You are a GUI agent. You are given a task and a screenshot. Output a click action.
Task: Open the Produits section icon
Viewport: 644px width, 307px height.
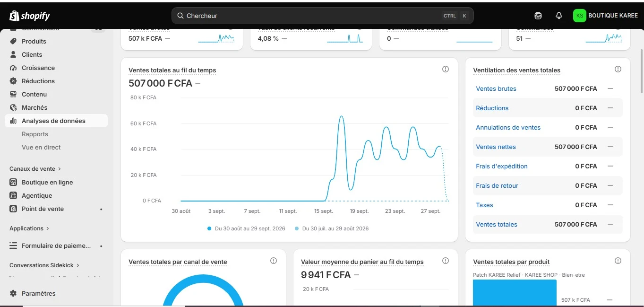(x=13, y=41)
